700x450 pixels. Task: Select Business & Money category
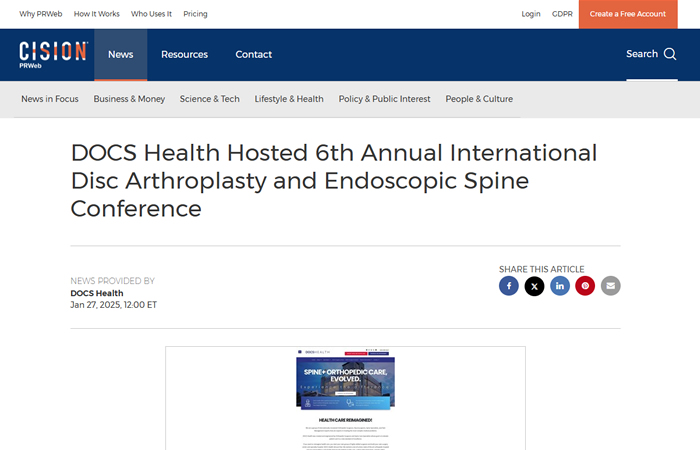129,99
